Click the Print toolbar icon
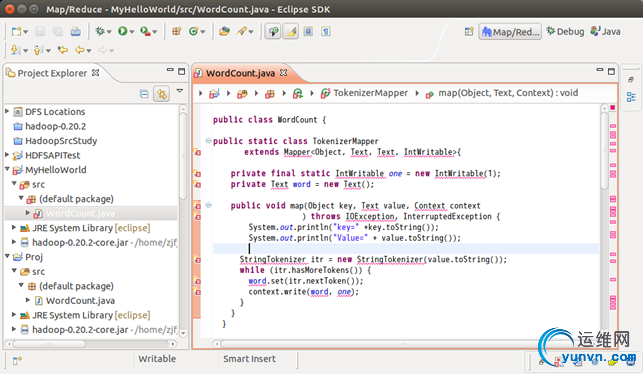Viewport: 643px width, 374px height. coord(75,31)
